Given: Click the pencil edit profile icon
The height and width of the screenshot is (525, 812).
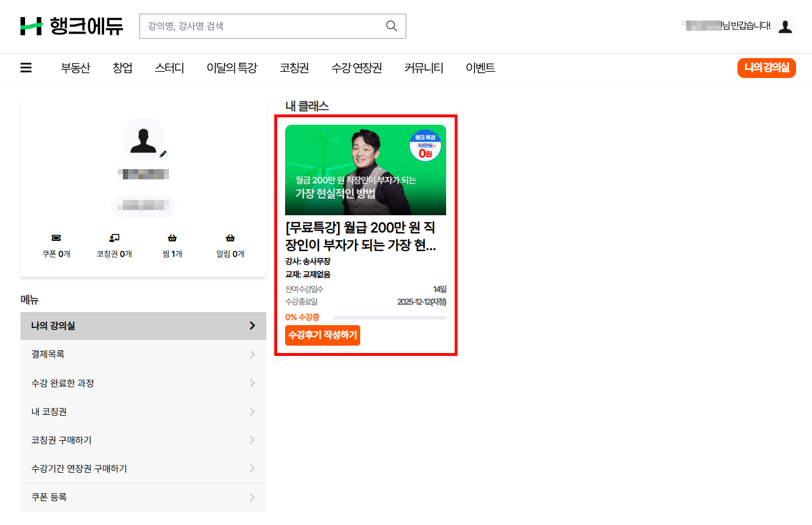Looking at the screenshot, I should click(x=163, y=154).
